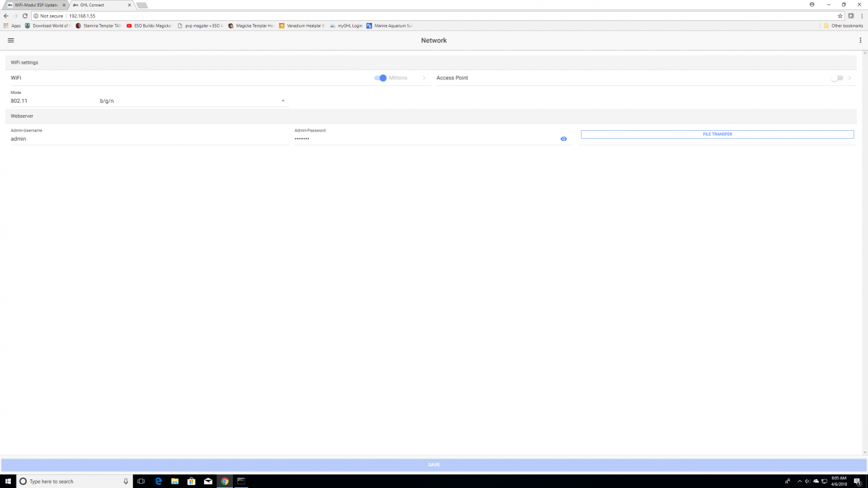The image size is (868, 488).
Task: Edit the Admin-Password field
Action: tap(425, 139)
